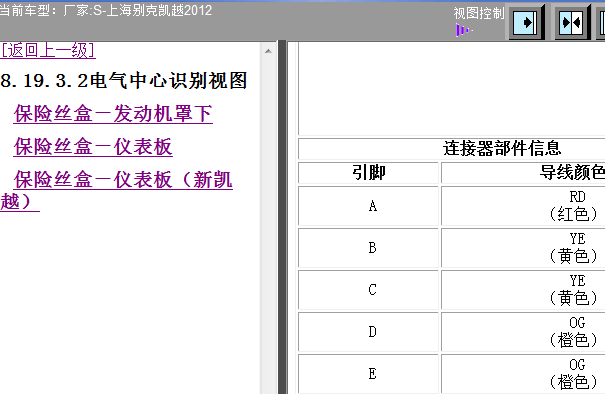The height and width of the screenshot is (394, 605).
Task: Click the OG（橙色）cell in row E
Action: coord(523,374)
